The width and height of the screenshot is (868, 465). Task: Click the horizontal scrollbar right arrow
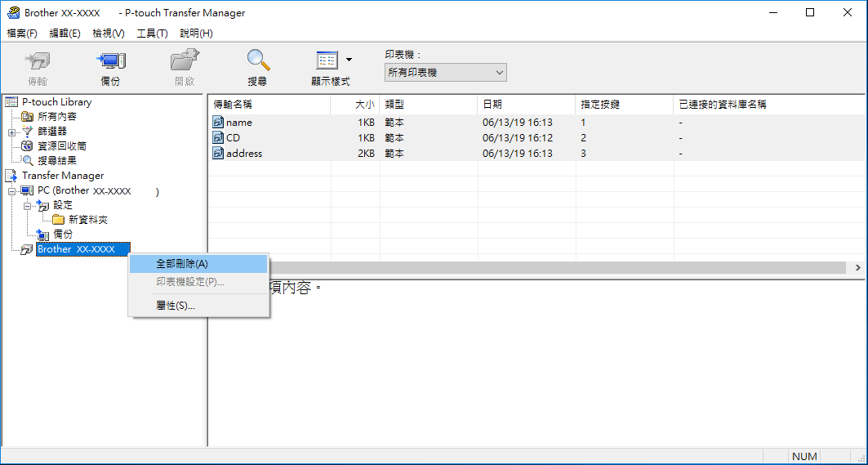pyautogui.click(x=857, y=268)
